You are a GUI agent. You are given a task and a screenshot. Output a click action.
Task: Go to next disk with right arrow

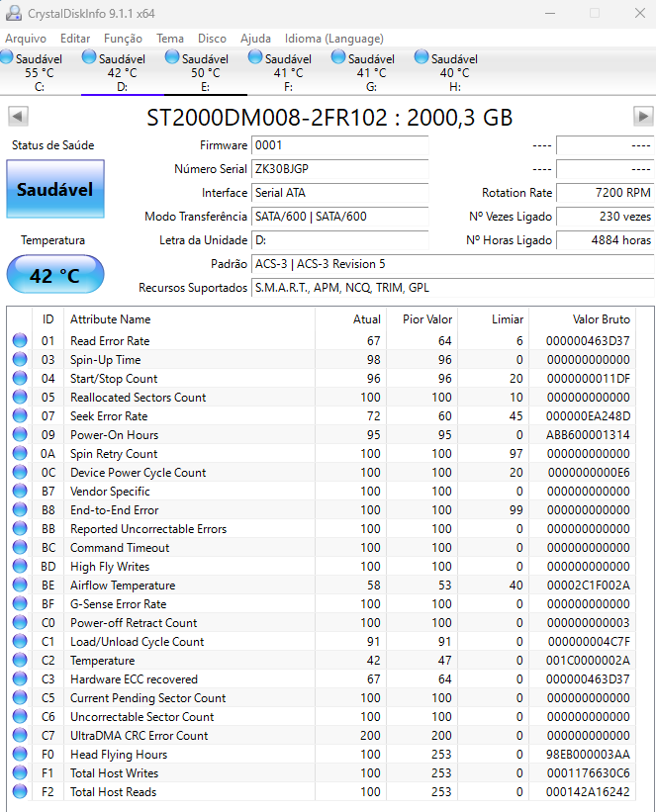[x=643, y=116]
